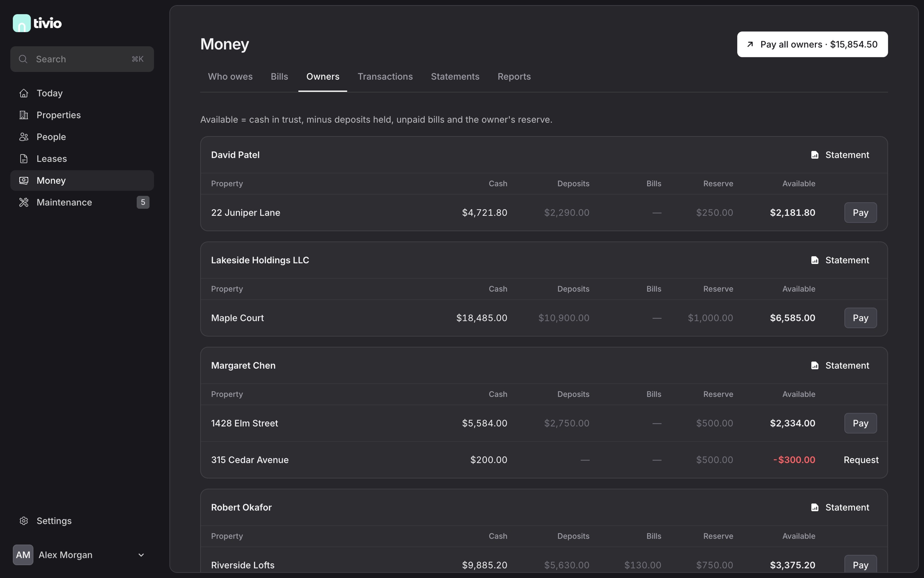Open the Leases sidebar label
The width and height of the screenshot is (924, 578).
[x=52, y=159]
